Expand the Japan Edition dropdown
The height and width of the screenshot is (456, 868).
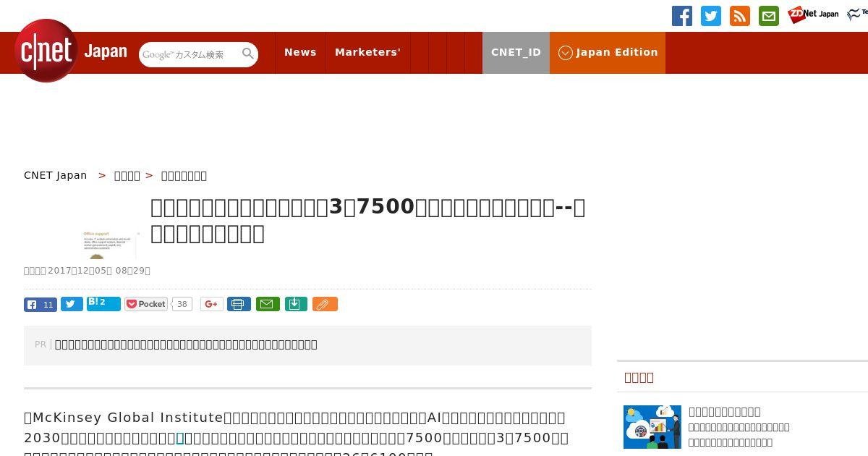click(608, 52)
